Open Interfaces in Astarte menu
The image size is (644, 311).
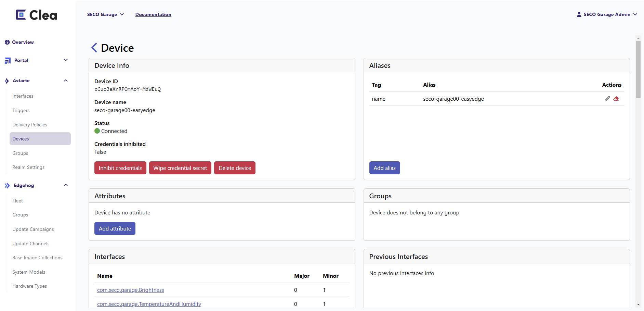pyautogui.click(x=23, y=96)
